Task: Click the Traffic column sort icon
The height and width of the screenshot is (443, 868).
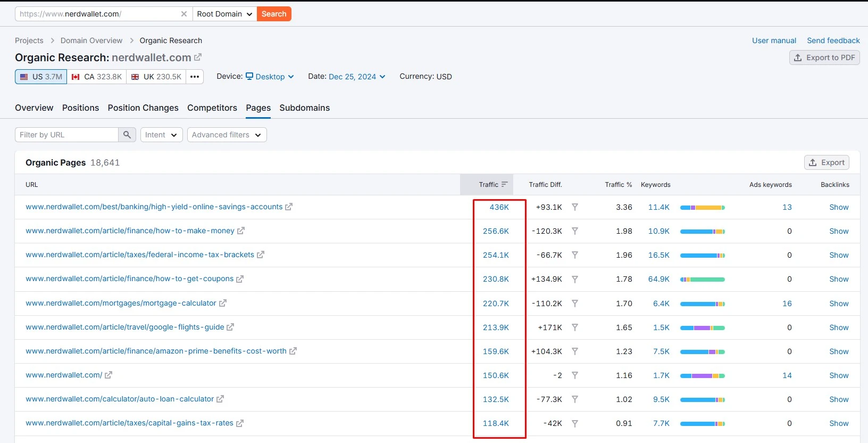Action: coord(504,185)
